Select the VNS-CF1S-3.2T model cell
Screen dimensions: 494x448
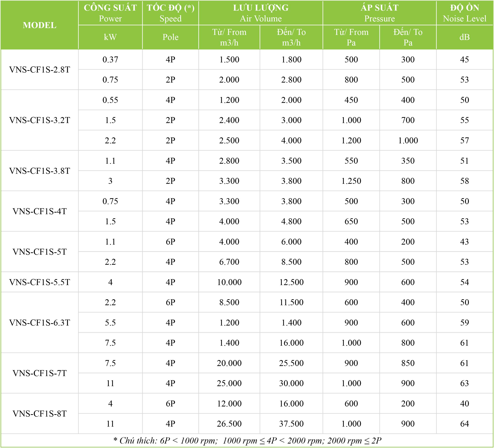click(x=39, y=120)
